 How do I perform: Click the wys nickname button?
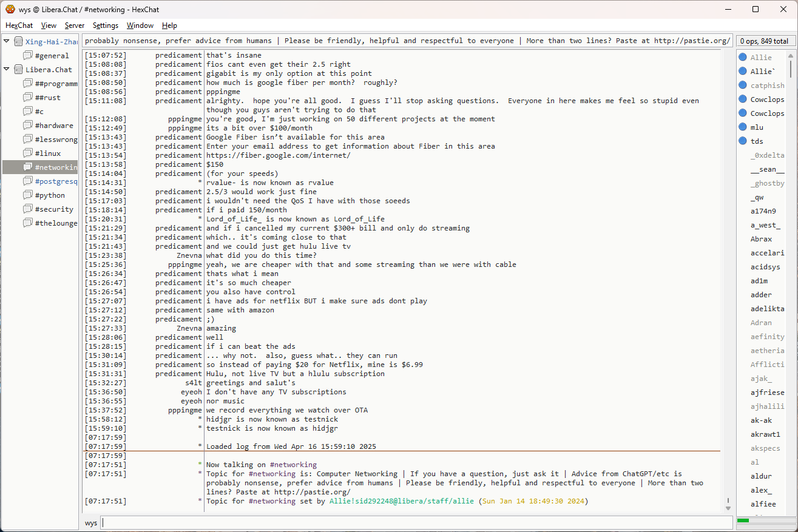pos(90,523)
